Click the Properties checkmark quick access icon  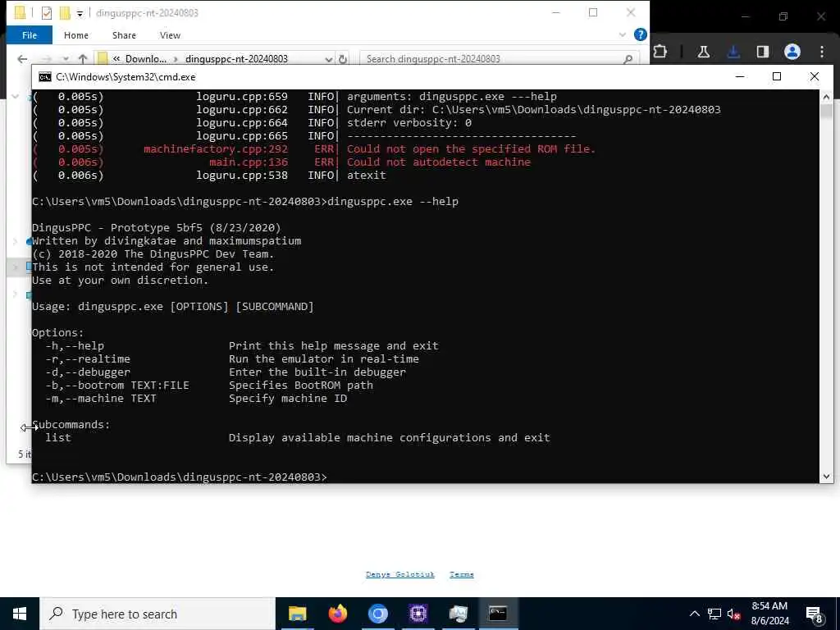(x=47, y=13)
